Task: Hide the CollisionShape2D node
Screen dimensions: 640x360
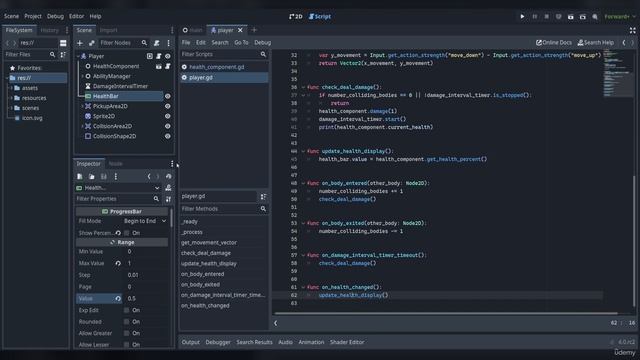Action: (167, 136)
